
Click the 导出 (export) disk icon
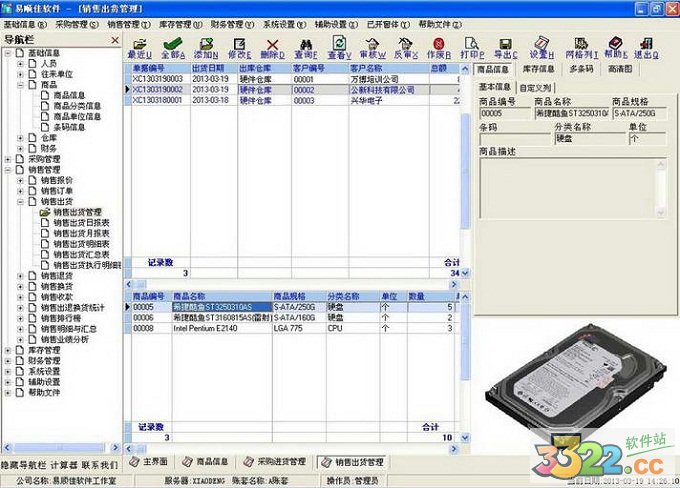click(505, 48)
